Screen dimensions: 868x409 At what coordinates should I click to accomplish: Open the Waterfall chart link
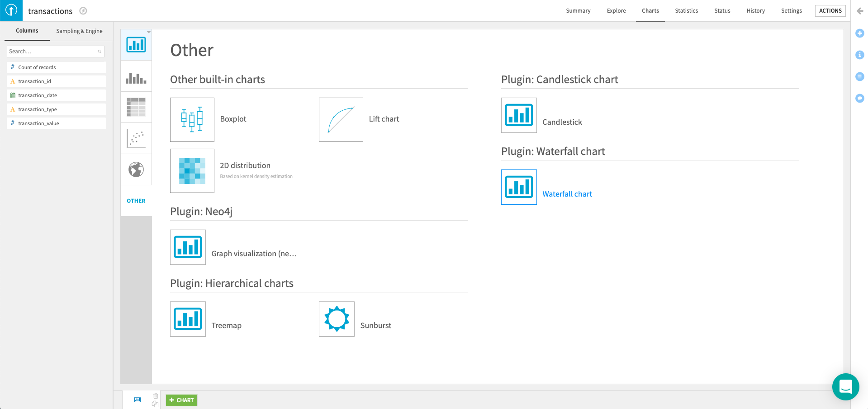point(567,194)
